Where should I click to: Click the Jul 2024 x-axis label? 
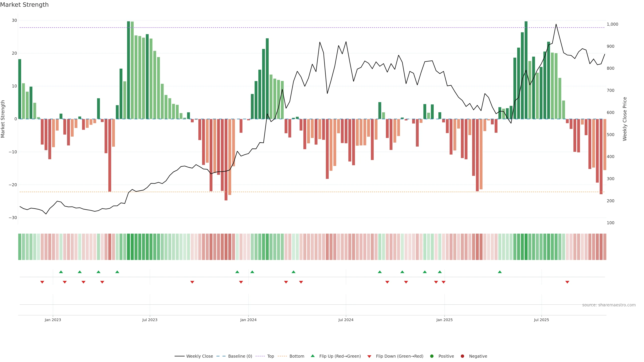pyautogui.click(x=346, y=320)
